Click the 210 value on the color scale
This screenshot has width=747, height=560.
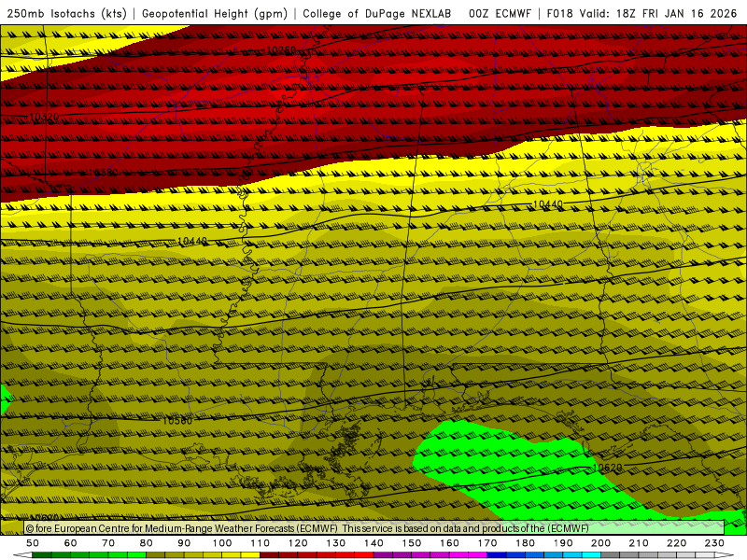point(639,543)
